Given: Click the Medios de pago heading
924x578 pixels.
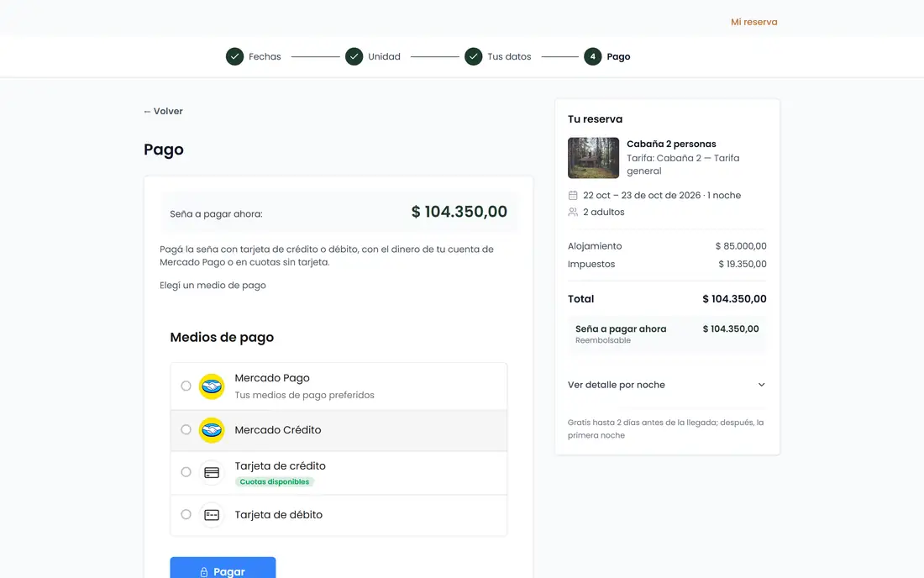Looking at the screenshot, I should (x=222, y=338).
